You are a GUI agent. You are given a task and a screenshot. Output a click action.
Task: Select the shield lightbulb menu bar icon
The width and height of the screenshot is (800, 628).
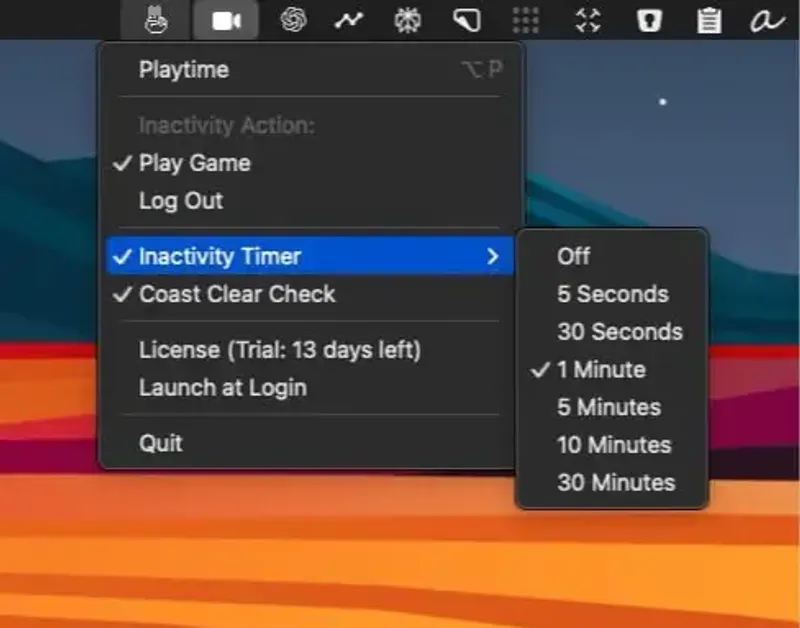click(648, 19)
